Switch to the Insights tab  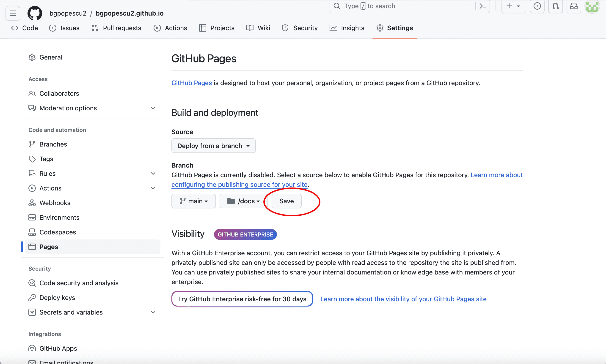347,28
